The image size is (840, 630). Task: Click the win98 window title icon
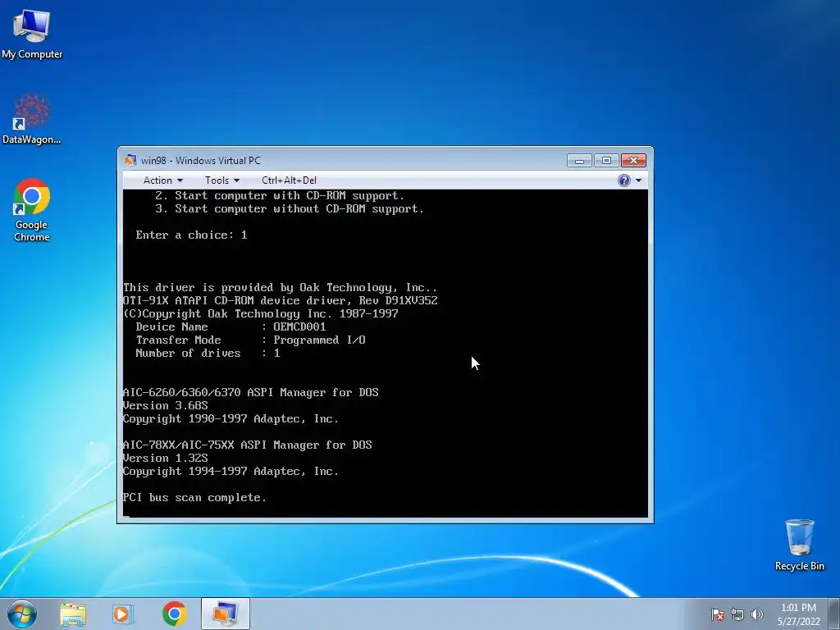point(130,160)
